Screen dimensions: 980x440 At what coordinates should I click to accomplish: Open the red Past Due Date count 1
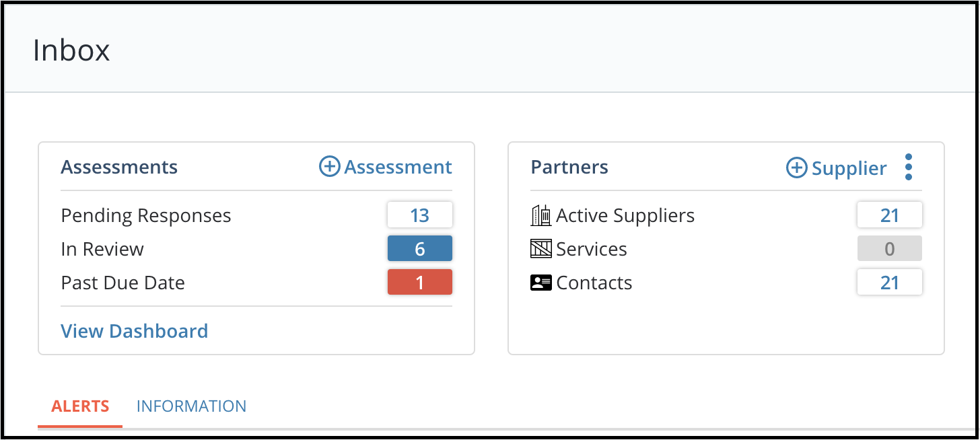click(420, 283)
